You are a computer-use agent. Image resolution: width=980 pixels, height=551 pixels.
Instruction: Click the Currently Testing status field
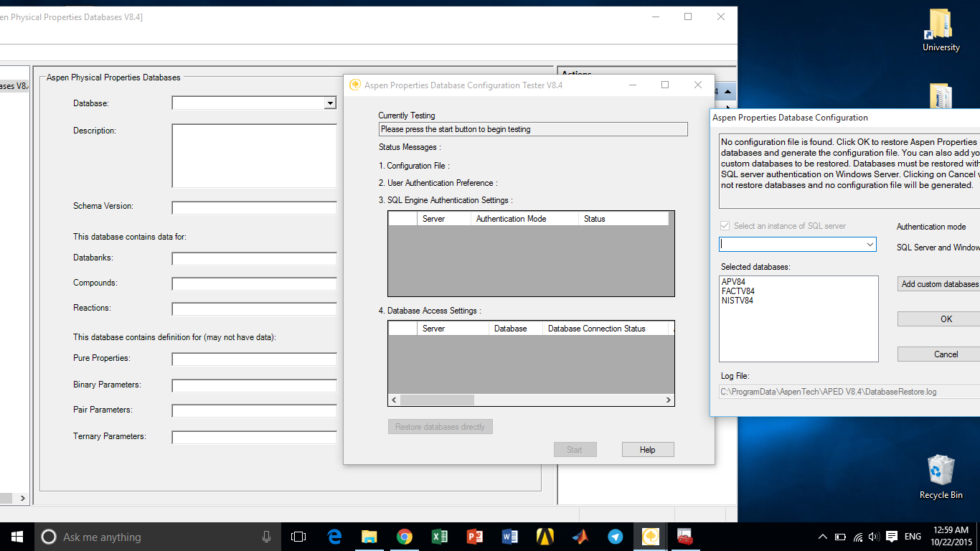pyautogui.click(x=533, y=129)
